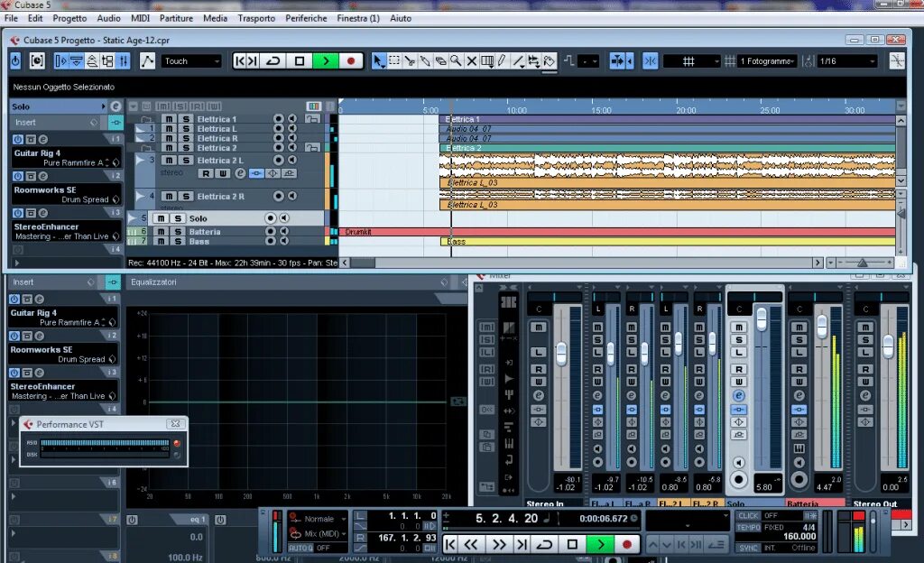The width and height of the screenshot is (924, 563).
Task: Mute the Elettrica 1 track
Action: tap(169, 119)
